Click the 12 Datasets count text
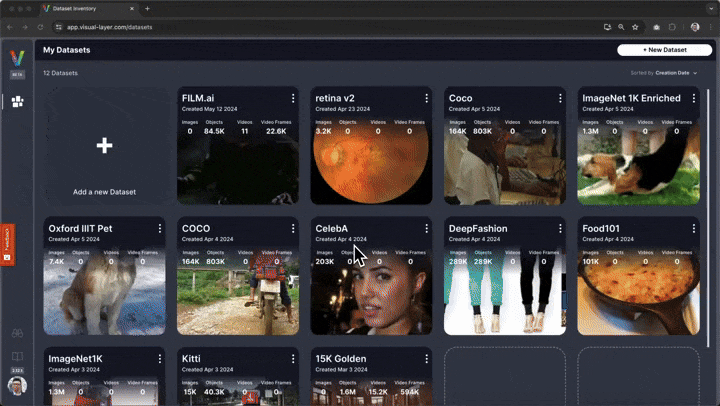This screenshot has width=720, height=406. click(x=60, y=73)
